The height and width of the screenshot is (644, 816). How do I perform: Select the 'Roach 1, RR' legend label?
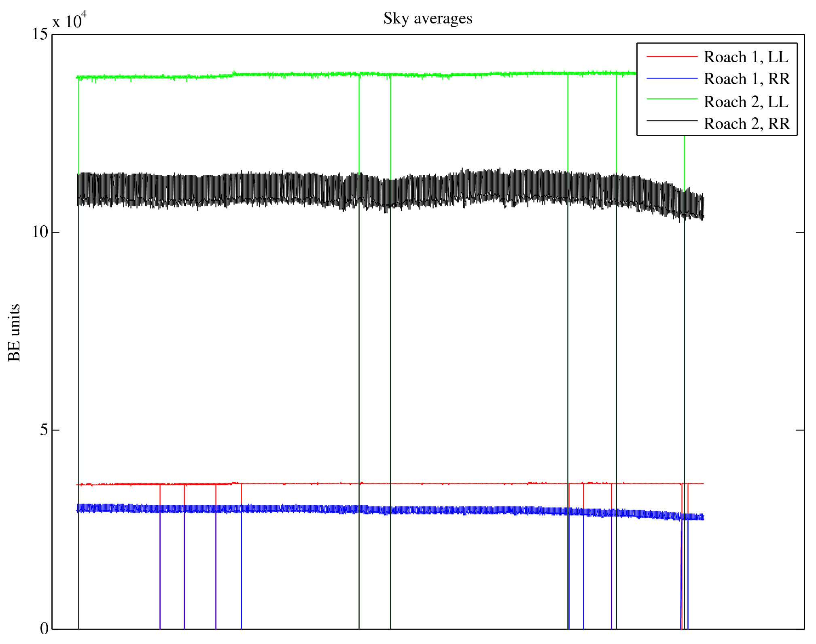pyautogui.click(x=746, y=79)
